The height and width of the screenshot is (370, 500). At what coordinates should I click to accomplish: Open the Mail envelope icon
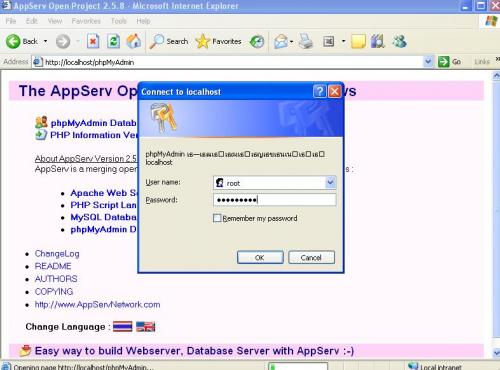(281, 42)
